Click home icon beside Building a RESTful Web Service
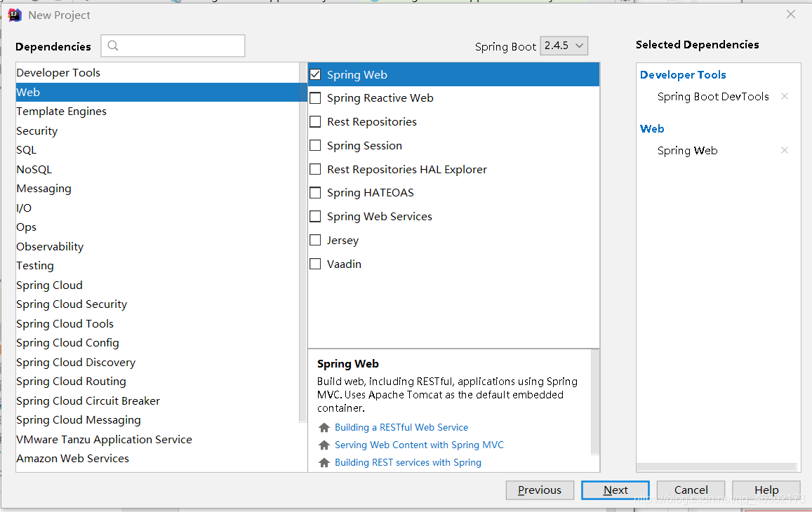This screenshot has width=812, height=512. tap(324, 428)
